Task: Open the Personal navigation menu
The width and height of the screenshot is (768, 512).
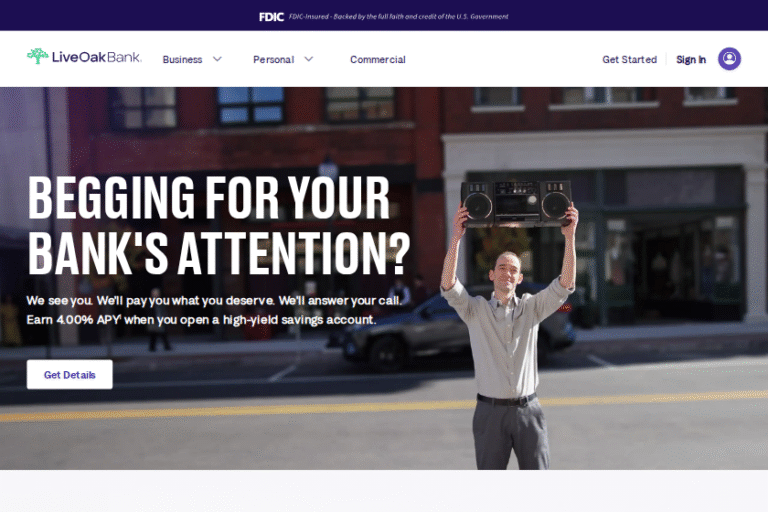Action: [x=273, y=59]
